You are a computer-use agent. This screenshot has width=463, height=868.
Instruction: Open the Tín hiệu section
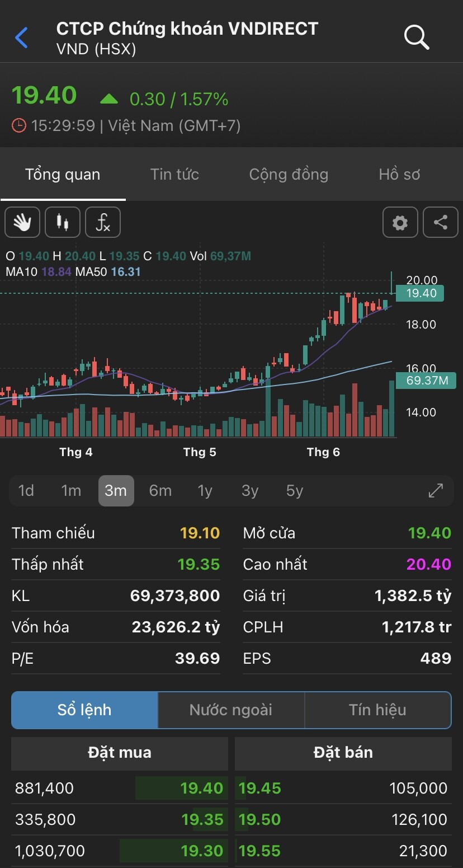[x=377, y=710]
